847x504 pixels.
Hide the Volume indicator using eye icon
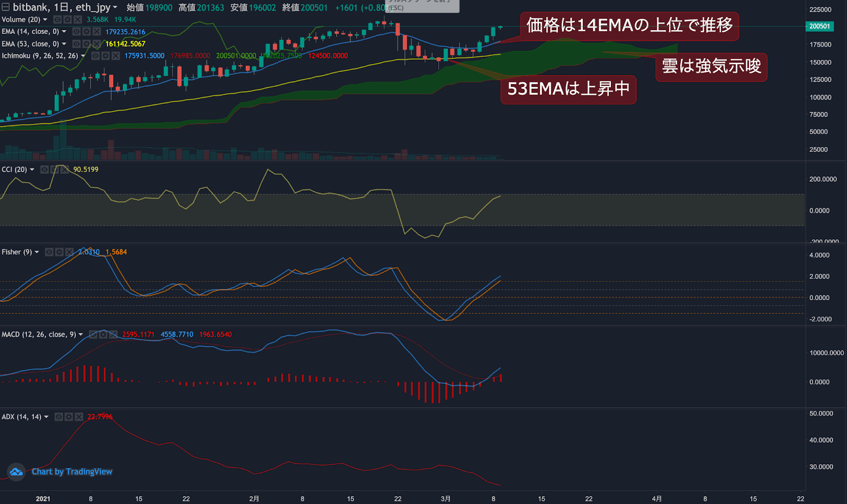(57, 20)
